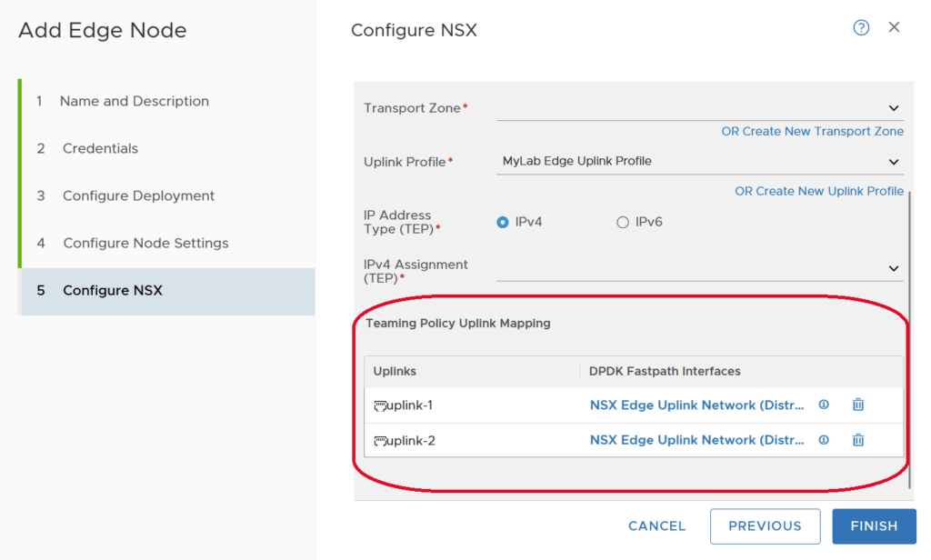Expand the Transport Zone dropdown
The height and width of the screenshot is (560, 931).
pyautogui.click(x=894, y=108)
